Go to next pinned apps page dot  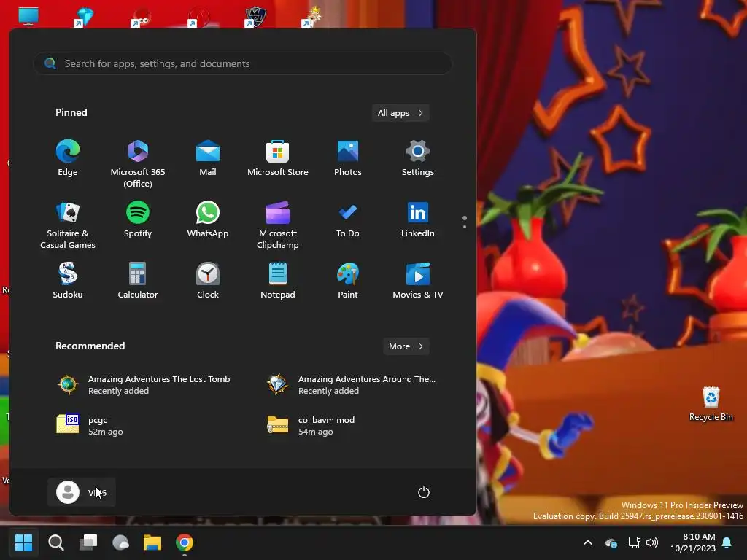(465, 227)
